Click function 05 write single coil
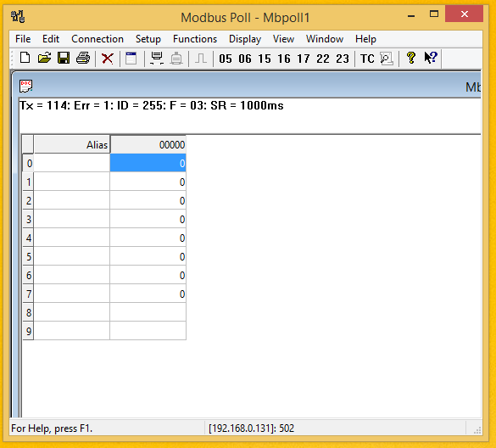The width and height of the screenshot is (496, 448). coord(226,59)
